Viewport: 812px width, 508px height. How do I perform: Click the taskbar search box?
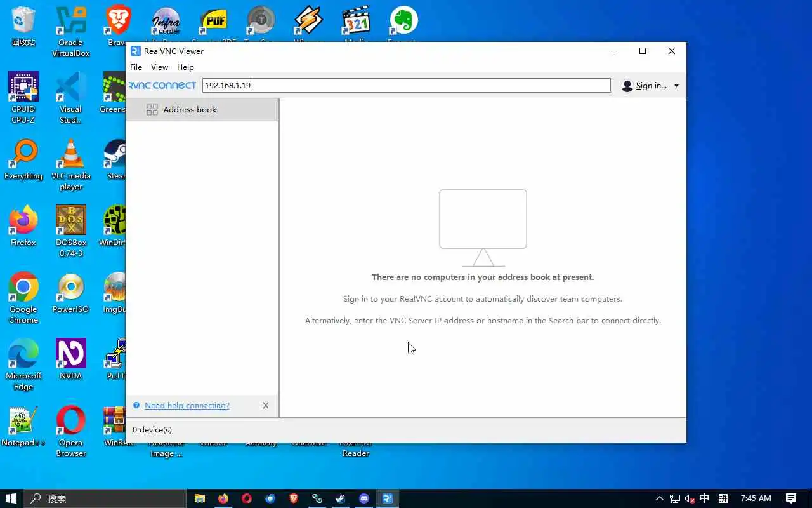pyautogui.click(x=105, y=498)
